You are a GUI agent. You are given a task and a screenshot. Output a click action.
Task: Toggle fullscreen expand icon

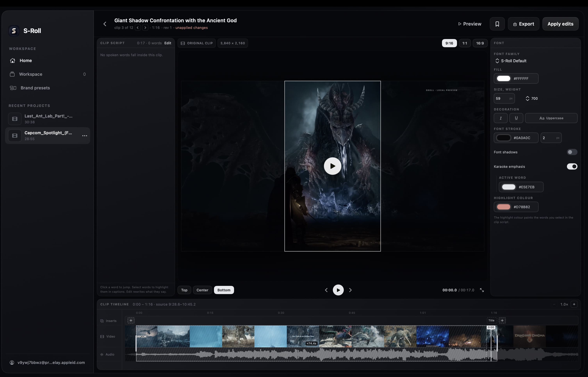pos(482,290)
